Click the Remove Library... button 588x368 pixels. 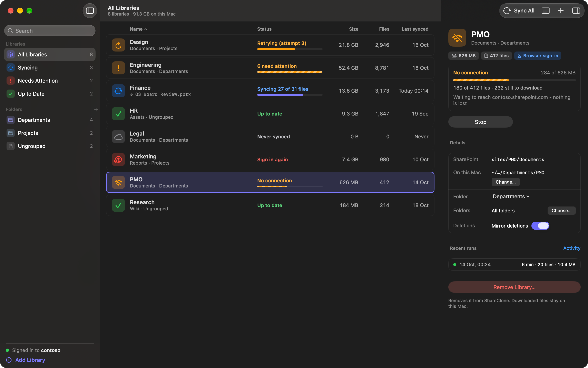coord(514,287)
